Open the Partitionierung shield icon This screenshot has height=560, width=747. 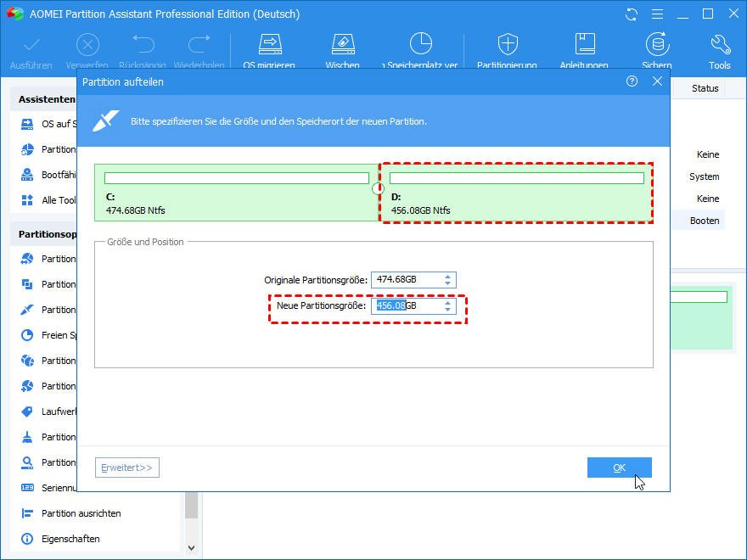click(x=508, y=44)
